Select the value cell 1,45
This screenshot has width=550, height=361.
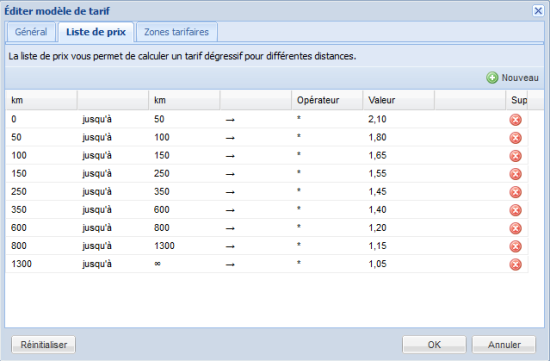pos(398,192)
